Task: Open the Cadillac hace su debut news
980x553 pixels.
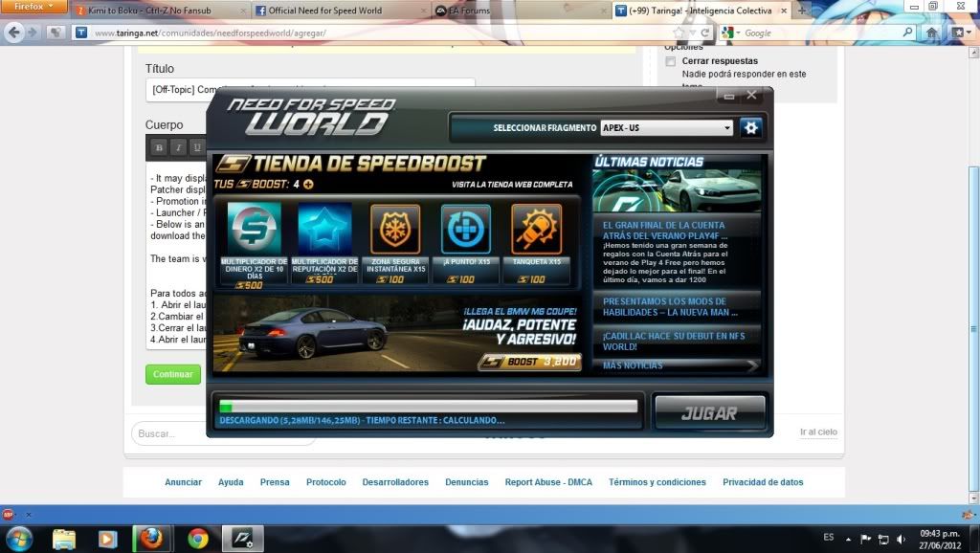Action: [677, 342]
